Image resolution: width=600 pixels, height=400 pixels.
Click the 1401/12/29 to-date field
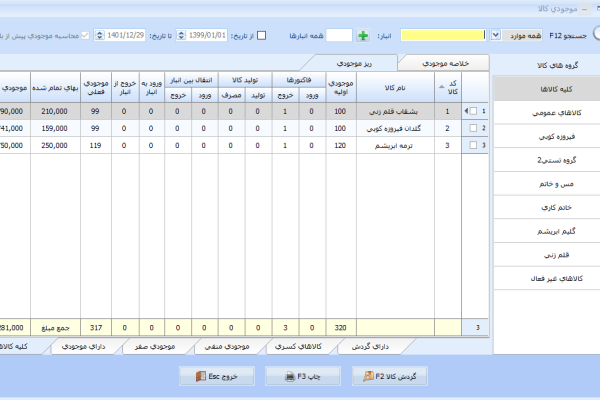click(x=125, y=36)
